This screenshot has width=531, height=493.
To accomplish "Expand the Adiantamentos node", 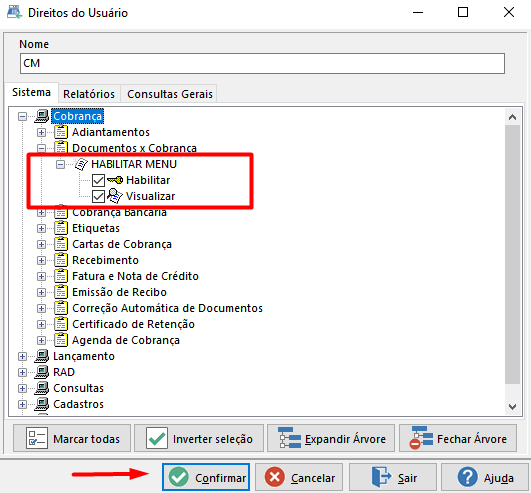I will tap(41, 132).
